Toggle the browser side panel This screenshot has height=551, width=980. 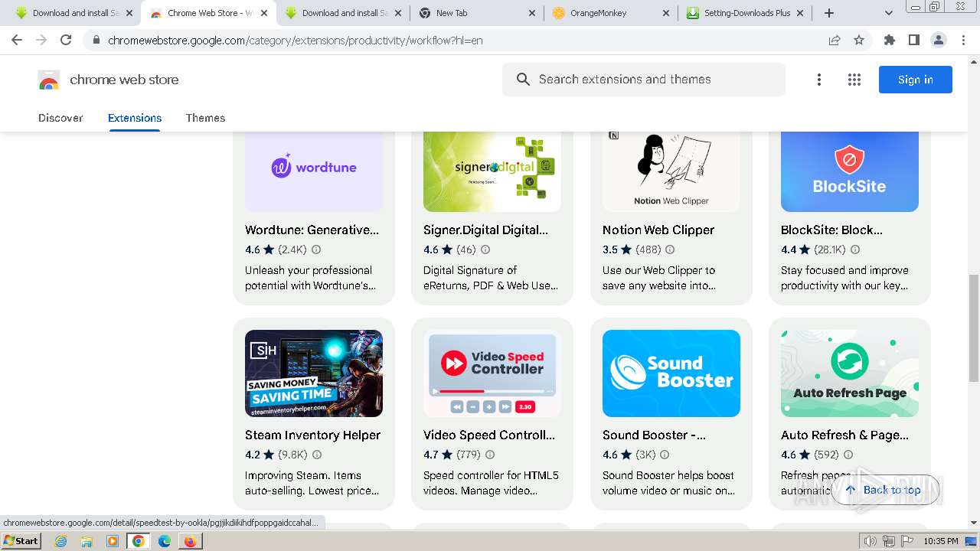(913, 40)
